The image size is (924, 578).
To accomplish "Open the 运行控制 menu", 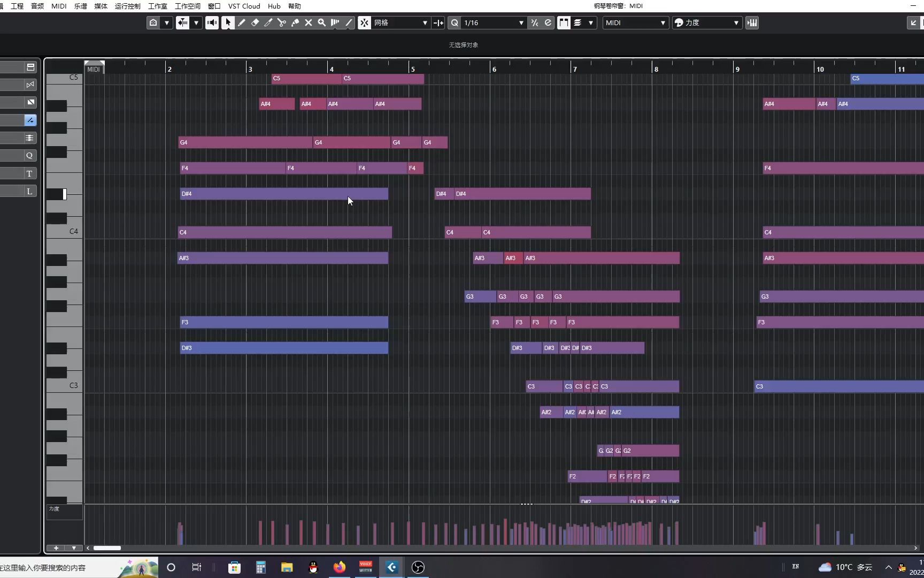I will point(127,6).
